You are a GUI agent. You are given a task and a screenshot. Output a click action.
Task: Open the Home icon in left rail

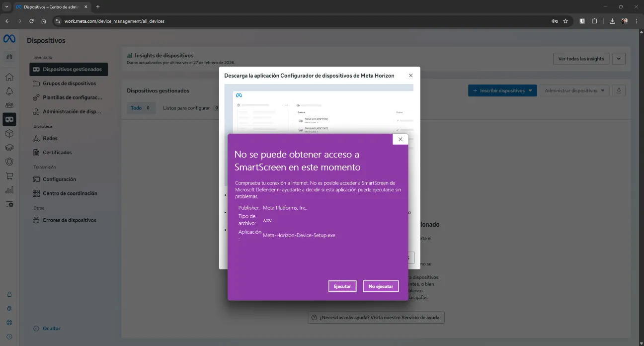[x=9, y=77]
